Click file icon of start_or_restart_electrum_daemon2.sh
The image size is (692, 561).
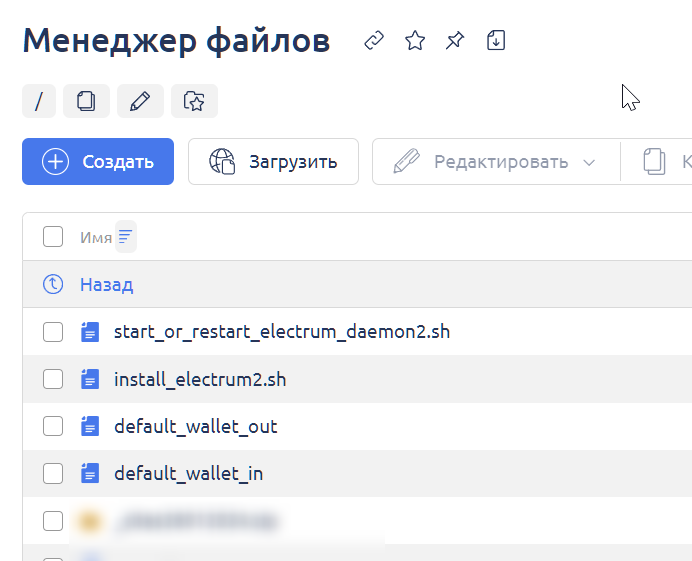(x=90, y=332)
